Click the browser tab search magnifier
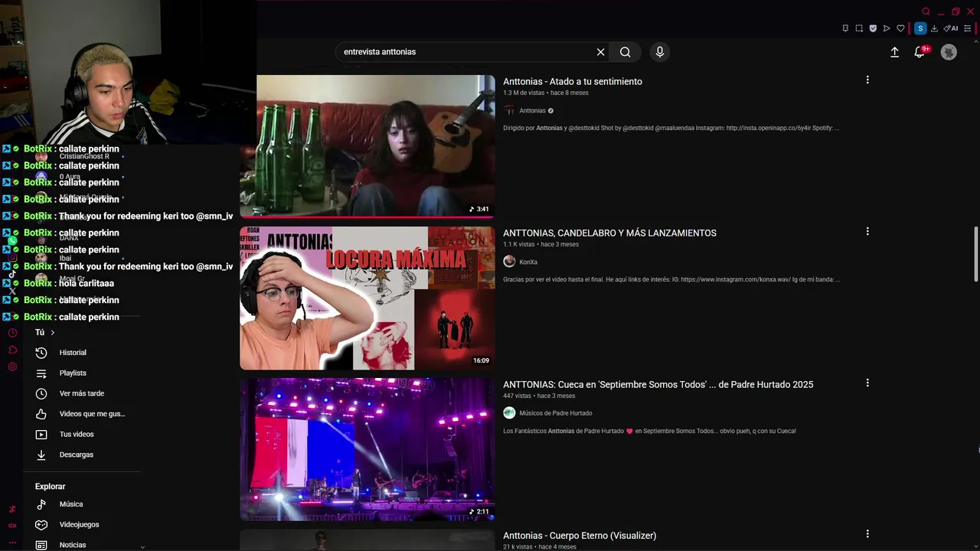 (x=926, y=11)
